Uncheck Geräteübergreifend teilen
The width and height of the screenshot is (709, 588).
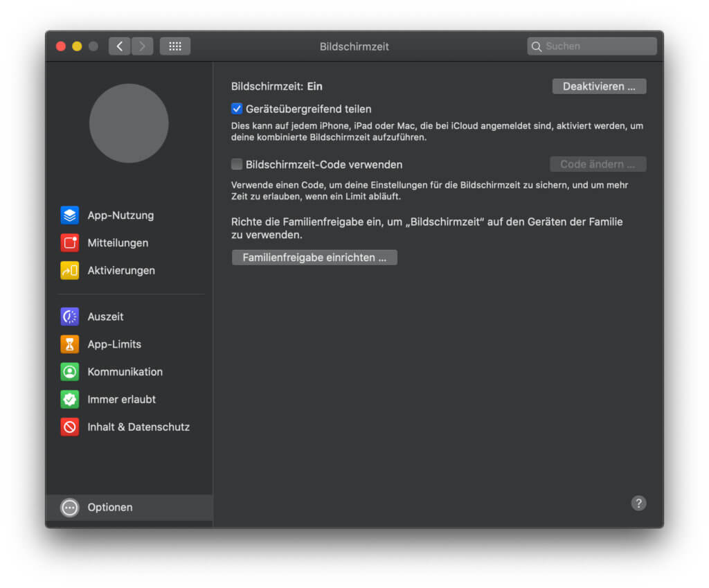(237, 109)
